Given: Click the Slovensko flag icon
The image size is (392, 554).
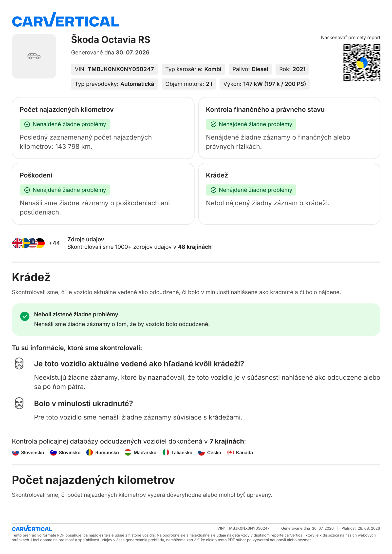Looking at the screenshot, I should [16, 453].
